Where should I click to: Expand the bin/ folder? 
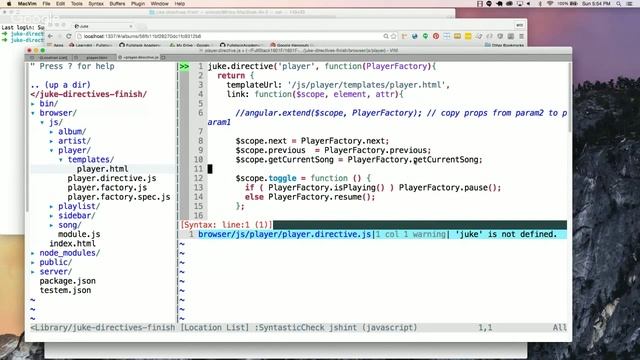(33, 104)
